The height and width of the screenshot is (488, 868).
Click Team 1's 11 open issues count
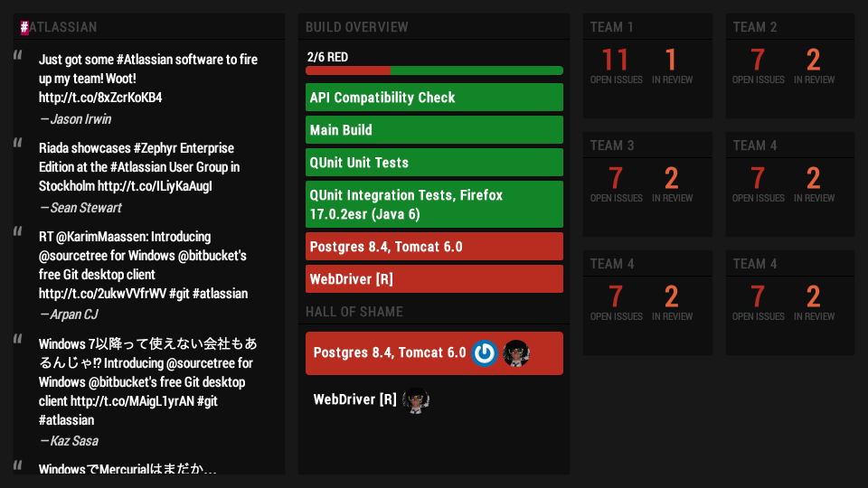click(x=616, y=60)
